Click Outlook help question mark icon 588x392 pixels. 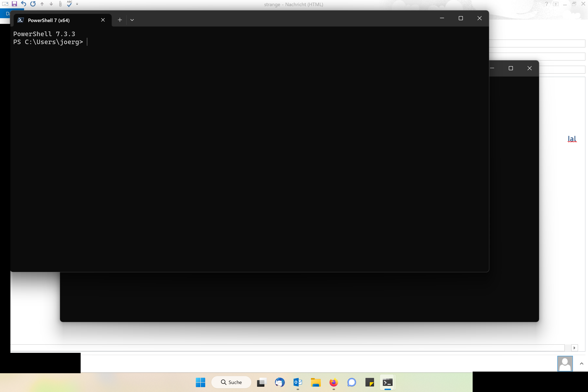(547, 4)
